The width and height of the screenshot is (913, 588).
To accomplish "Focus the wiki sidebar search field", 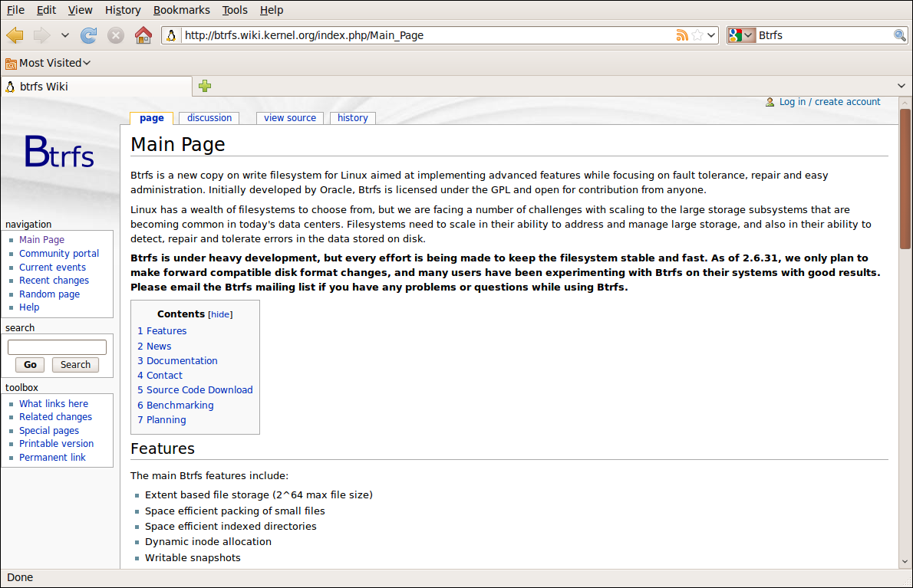I will [57, 347].
